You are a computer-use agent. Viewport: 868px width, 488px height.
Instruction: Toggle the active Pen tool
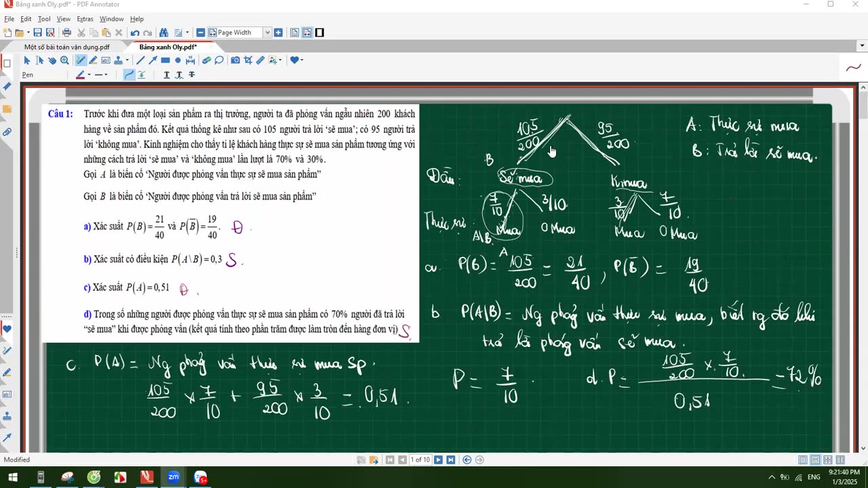tap(81, 60)
